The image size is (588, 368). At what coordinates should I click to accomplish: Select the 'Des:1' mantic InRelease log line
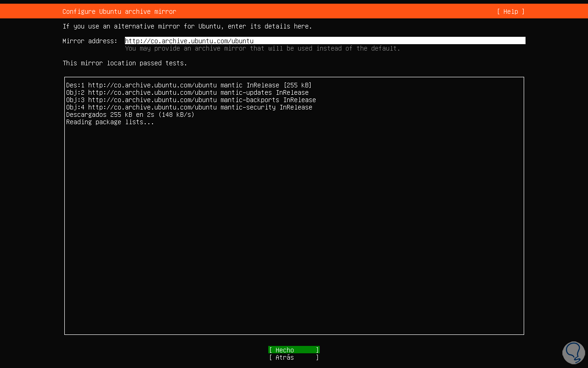pyautogui.click(x=189, y=85)
